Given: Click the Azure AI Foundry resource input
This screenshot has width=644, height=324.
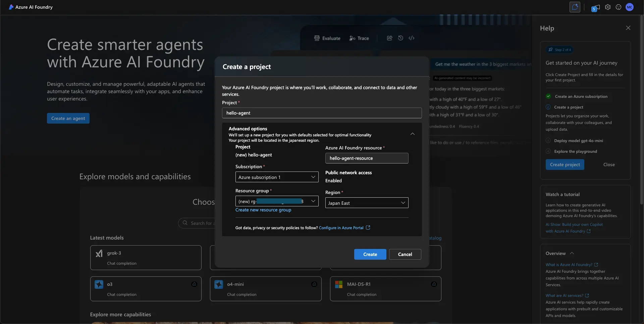Looking at the screenshot, I should 367,158.
